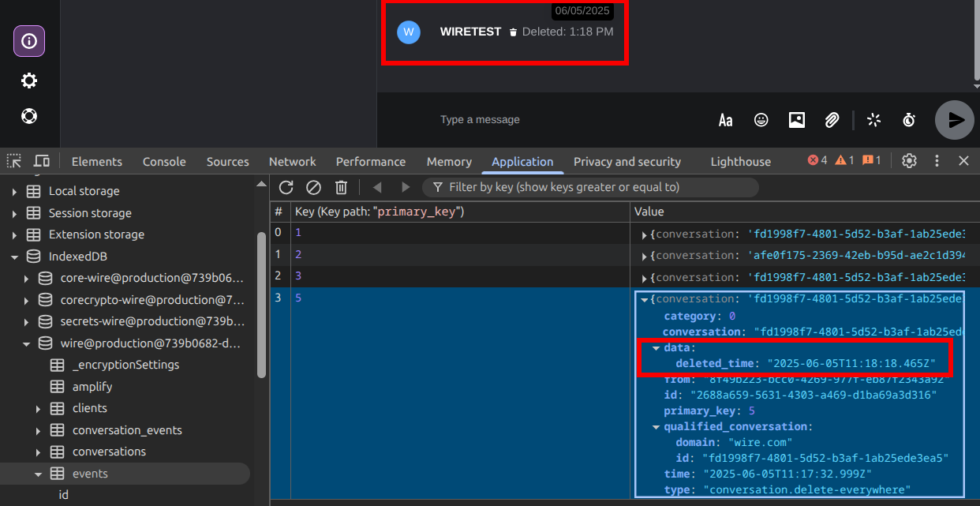Click the delete selected trash icon

pos(341,187)
